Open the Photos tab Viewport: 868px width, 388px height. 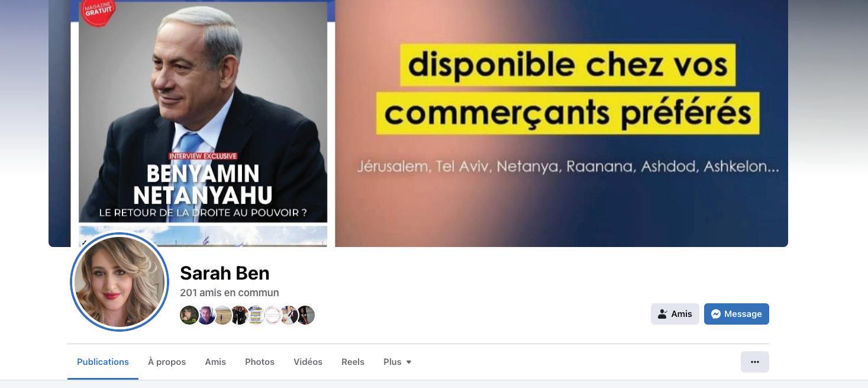260,362
